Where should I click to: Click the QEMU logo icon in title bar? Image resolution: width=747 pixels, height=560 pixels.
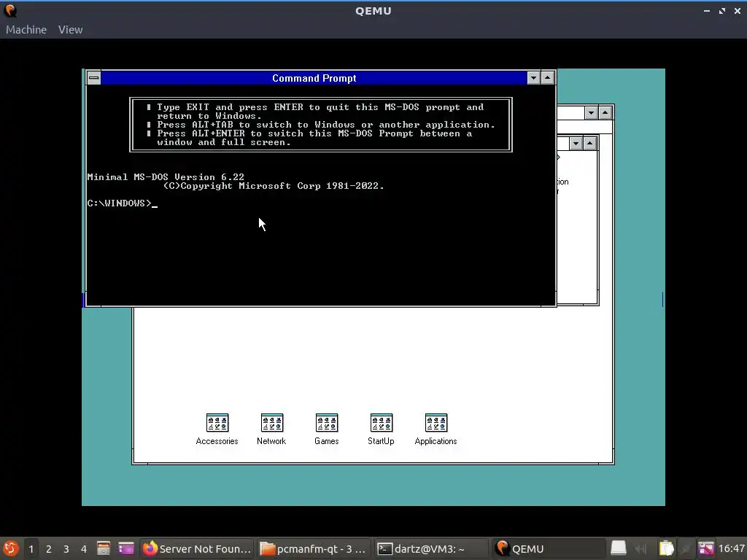10,10
